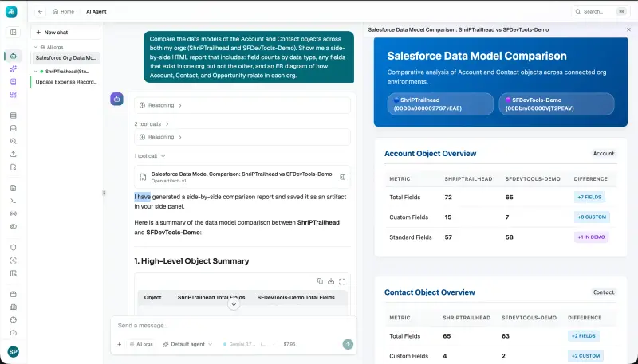
Task: Click the top Search field
Action: [601, 11]
